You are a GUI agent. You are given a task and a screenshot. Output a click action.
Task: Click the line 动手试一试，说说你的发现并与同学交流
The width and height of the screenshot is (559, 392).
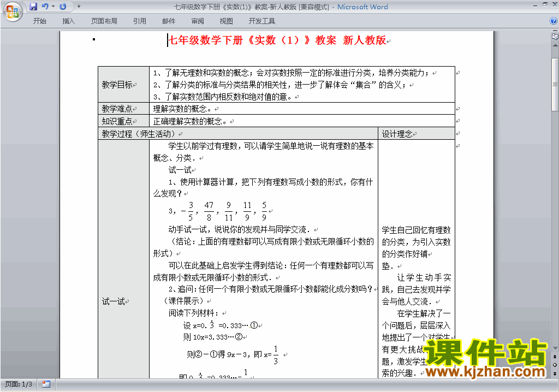pyautogui.click(x=239, y=229)
